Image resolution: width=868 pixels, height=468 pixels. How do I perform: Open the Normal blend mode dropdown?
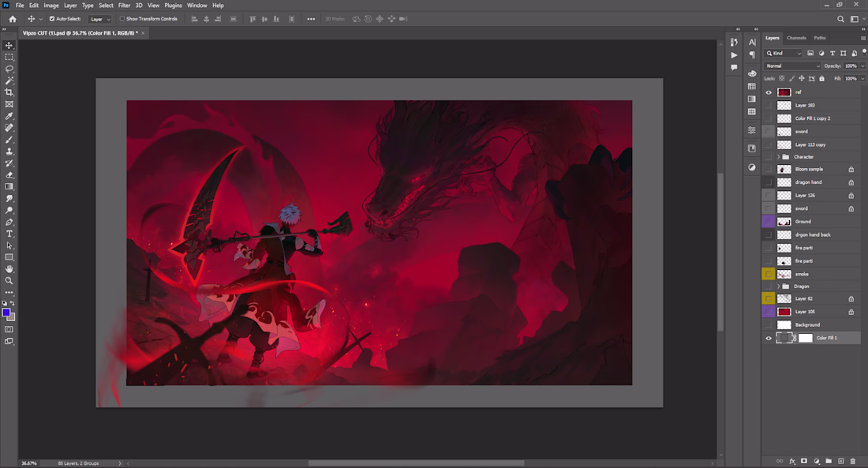click(793, 66)
